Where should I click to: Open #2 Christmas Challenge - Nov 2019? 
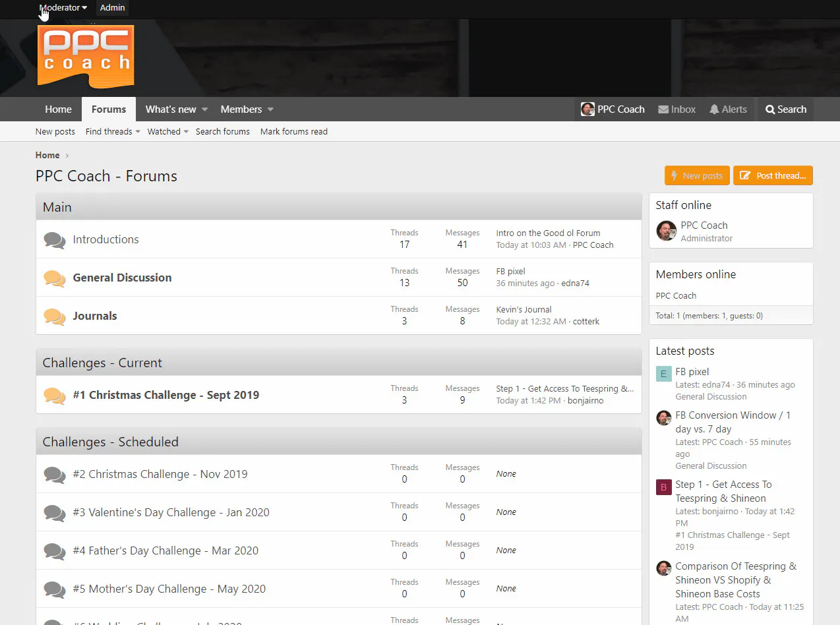[160, 474]
